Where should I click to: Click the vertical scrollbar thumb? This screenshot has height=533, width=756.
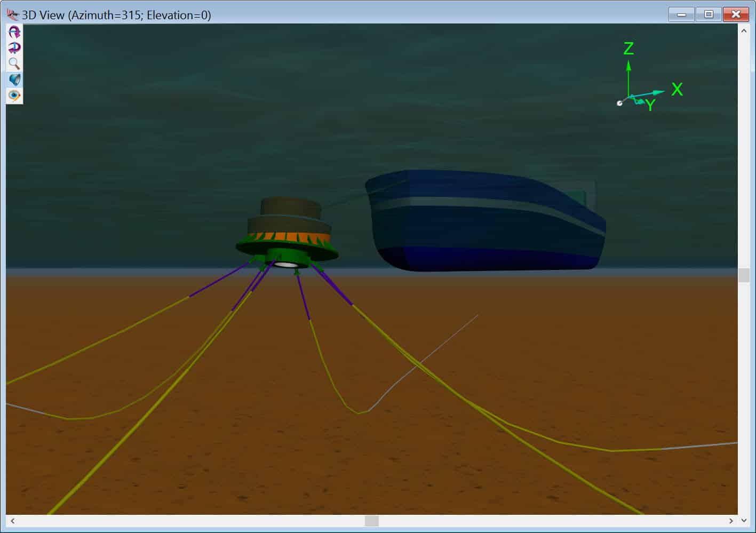(744, 275)
